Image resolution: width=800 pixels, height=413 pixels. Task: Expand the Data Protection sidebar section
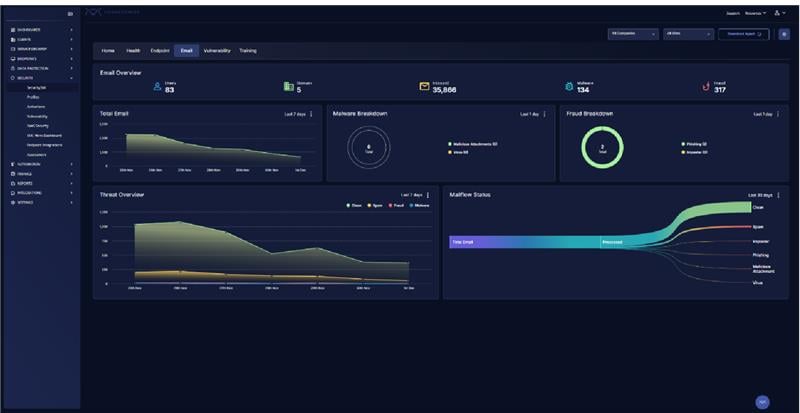click(40, 68)
